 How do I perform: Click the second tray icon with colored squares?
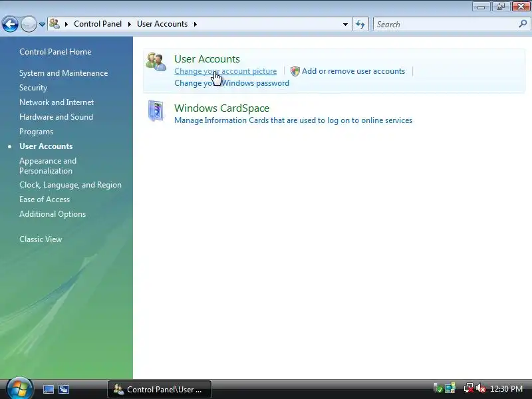click(x=450, y=388)
